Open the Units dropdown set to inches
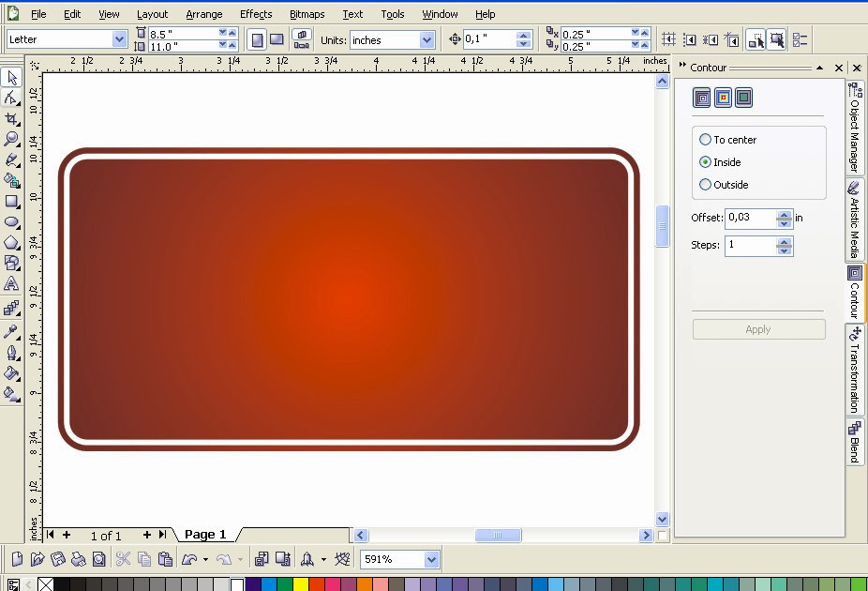The image size is (868, 591). coord(427,39)
